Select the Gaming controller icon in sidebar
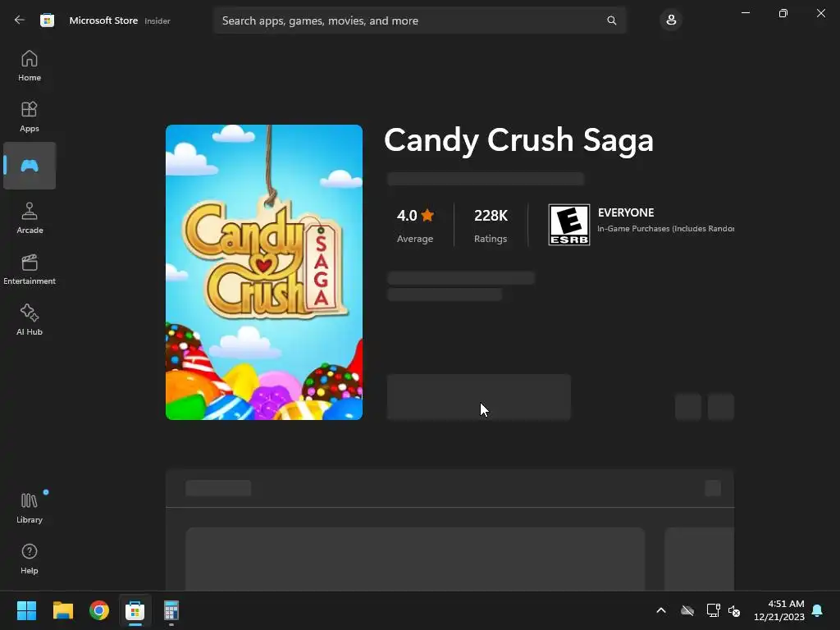 [30, 166]
